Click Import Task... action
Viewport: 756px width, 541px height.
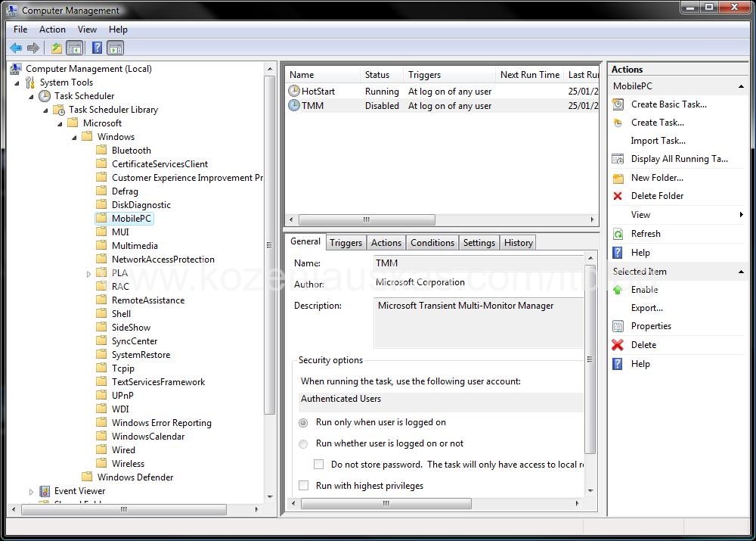coord(658,141)
